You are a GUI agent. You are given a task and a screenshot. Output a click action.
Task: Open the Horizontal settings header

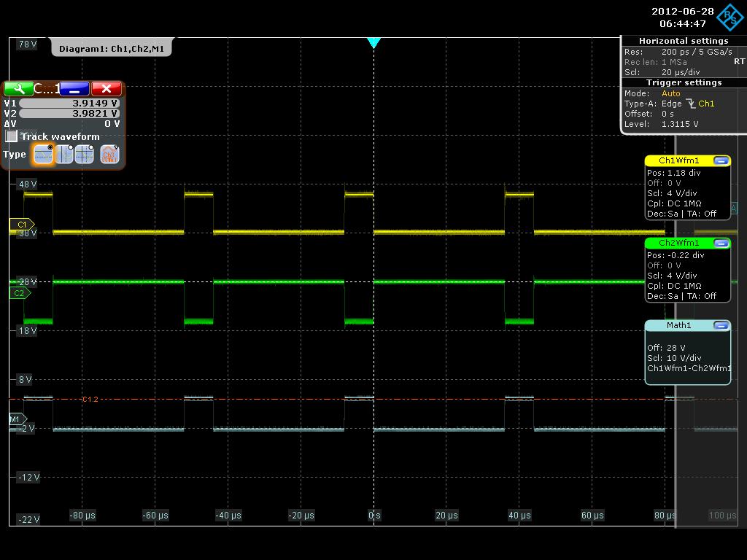[683, 41]
